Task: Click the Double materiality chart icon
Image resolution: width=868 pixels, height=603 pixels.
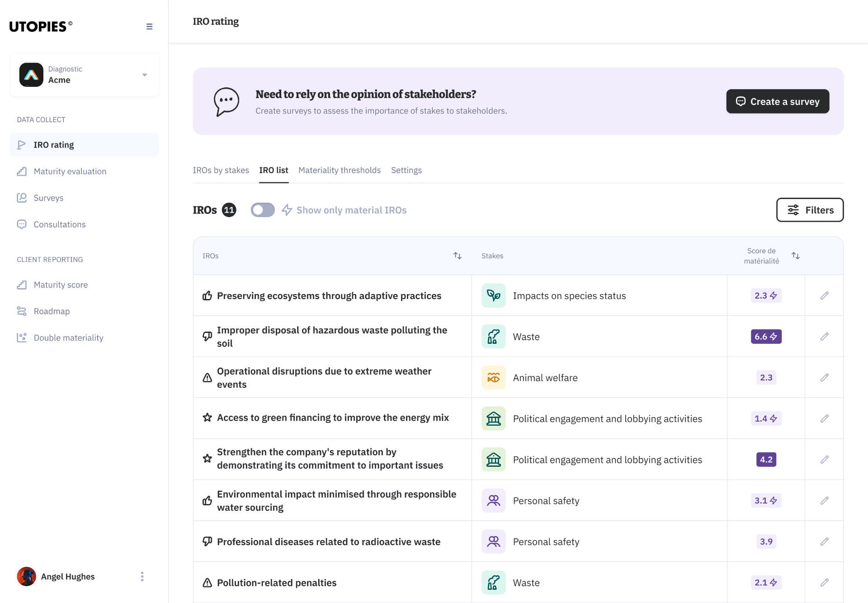Action: point(21,337)
